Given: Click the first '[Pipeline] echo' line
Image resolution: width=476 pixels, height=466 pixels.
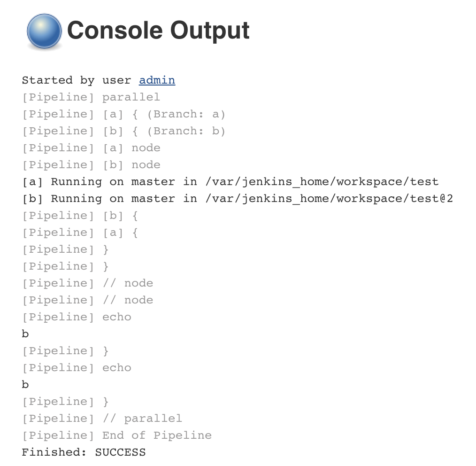Looking at the screenshot, I should 77,317.
